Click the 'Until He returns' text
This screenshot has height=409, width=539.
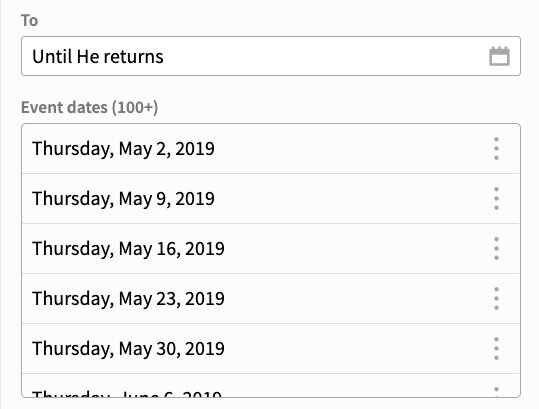pyautogui.click(x=98, y=56)
